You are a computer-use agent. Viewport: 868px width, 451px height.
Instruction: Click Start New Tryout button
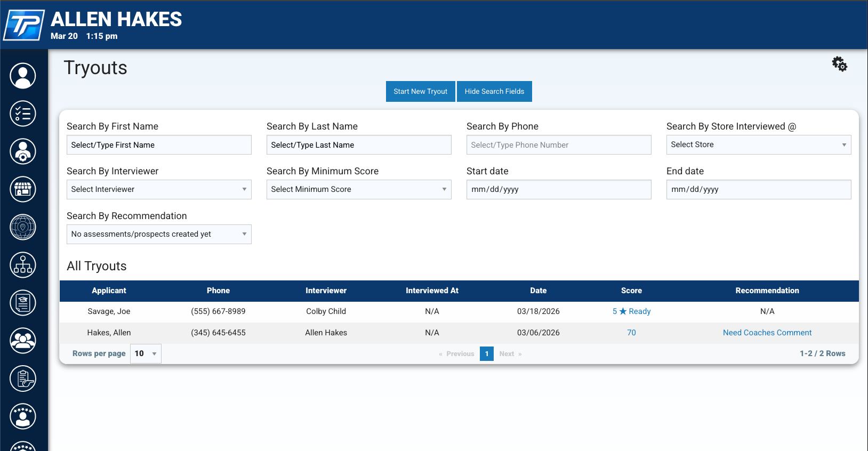point(421,91)
